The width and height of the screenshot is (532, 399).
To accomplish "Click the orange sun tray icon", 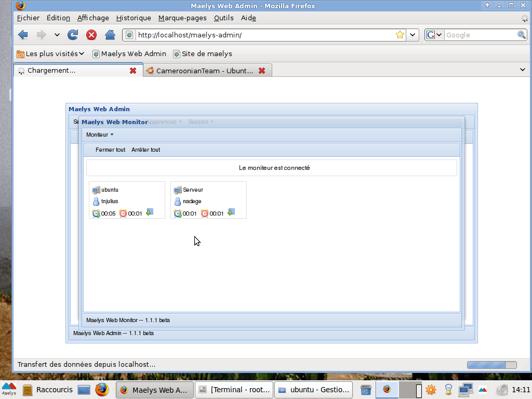I will pos(431,390).
